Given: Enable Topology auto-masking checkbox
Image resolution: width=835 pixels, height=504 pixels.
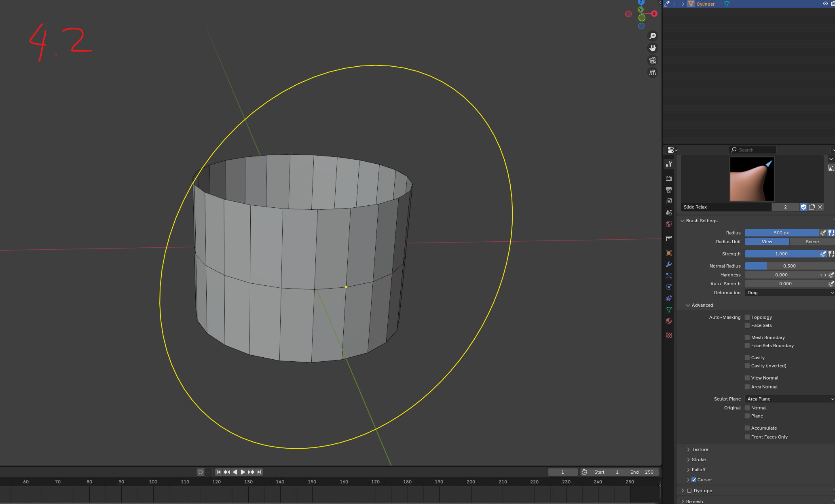Looking at the screenshot, I should click(747, 317).
